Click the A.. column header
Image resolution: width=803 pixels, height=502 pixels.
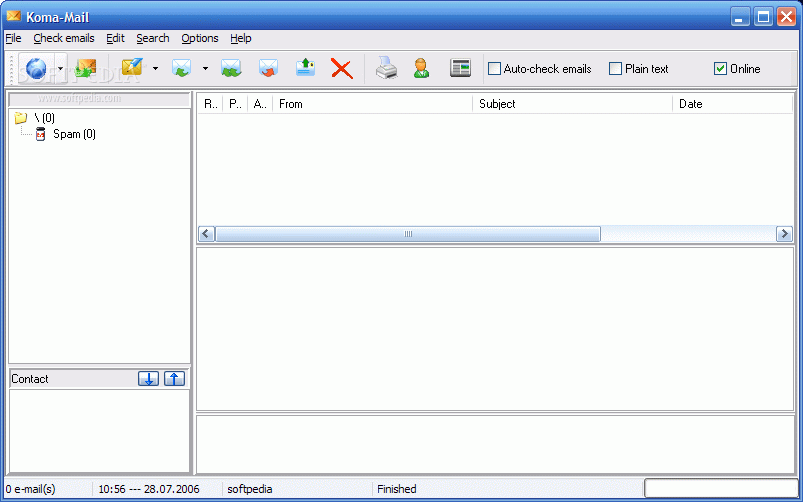coord(260,104)
